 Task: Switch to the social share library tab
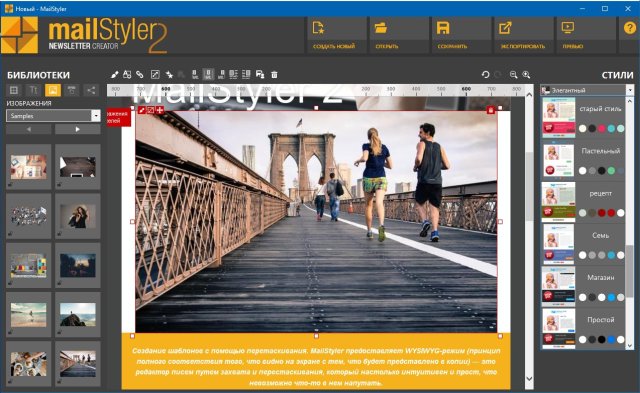(x=91, y=90)
